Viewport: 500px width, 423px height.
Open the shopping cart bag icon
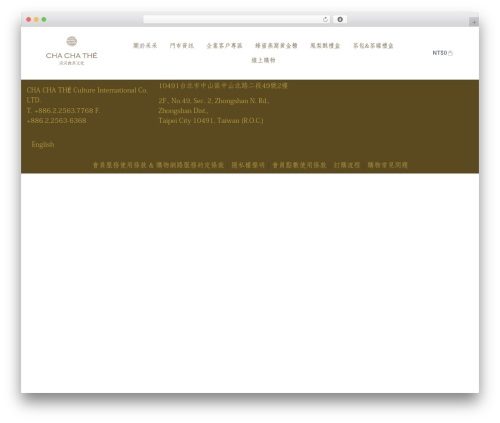coord(450,53)
